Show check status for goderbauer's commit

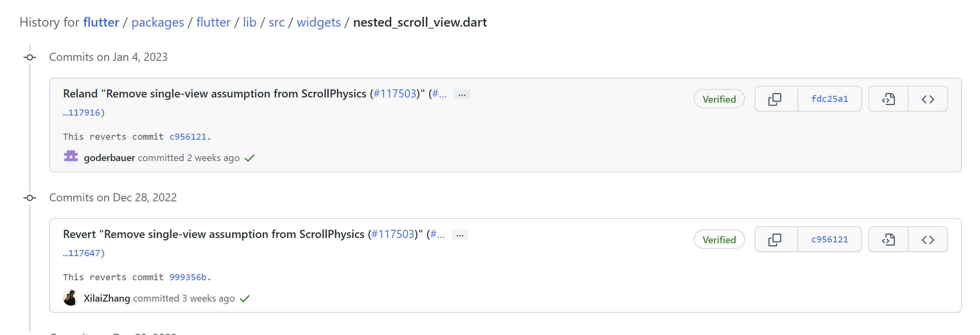pos(250,158)
